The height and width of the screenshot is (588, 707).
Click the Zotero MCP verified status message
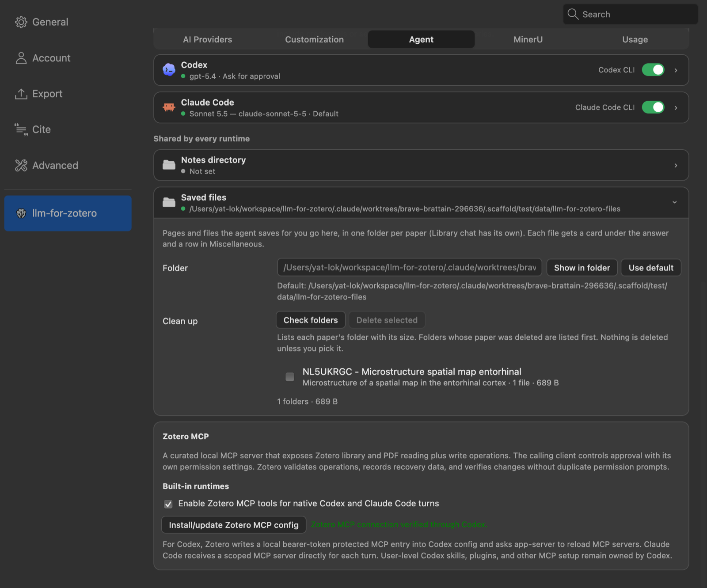[x=399, y=525]
